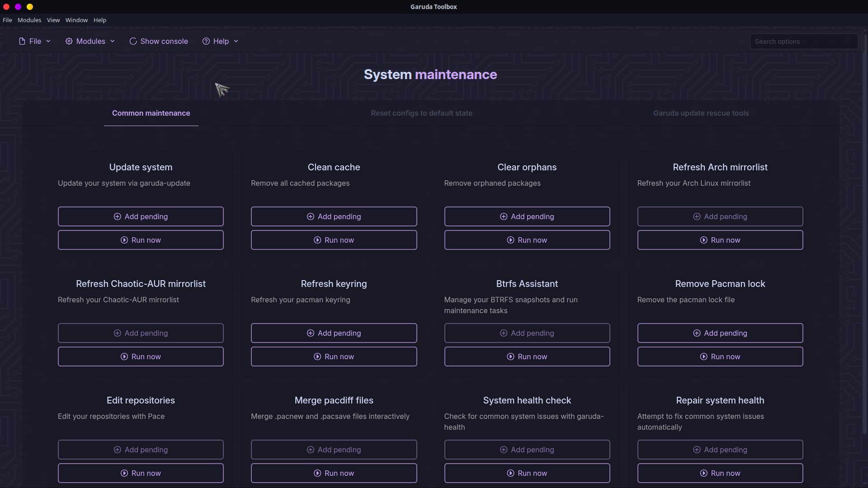Click "Remove all cached packages" description

pyautogui.click(x=300, y=183)
